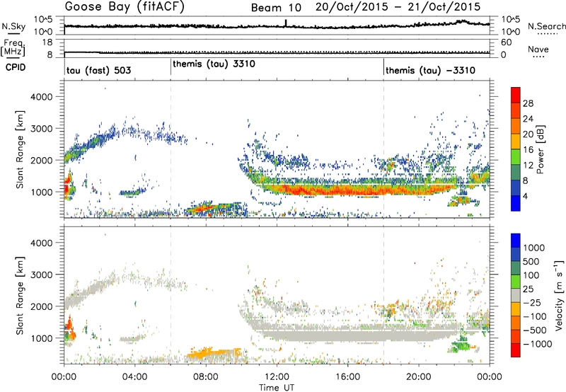This screenshot has height=392, width=566.
Task: Click the 'CPID' label
Action: (16, 67)
